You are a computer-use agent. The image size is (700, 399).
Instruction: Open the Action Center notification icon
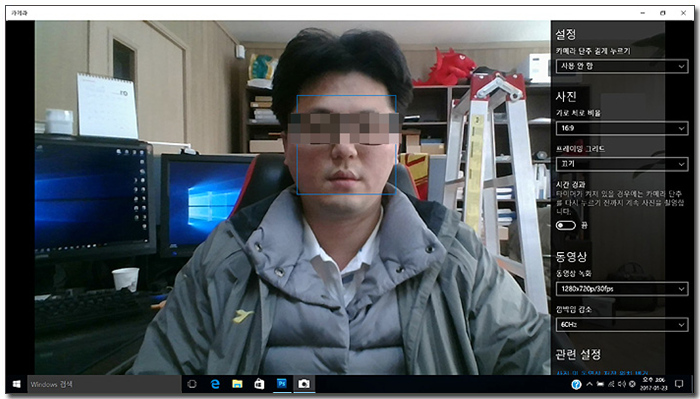point(679,384)
